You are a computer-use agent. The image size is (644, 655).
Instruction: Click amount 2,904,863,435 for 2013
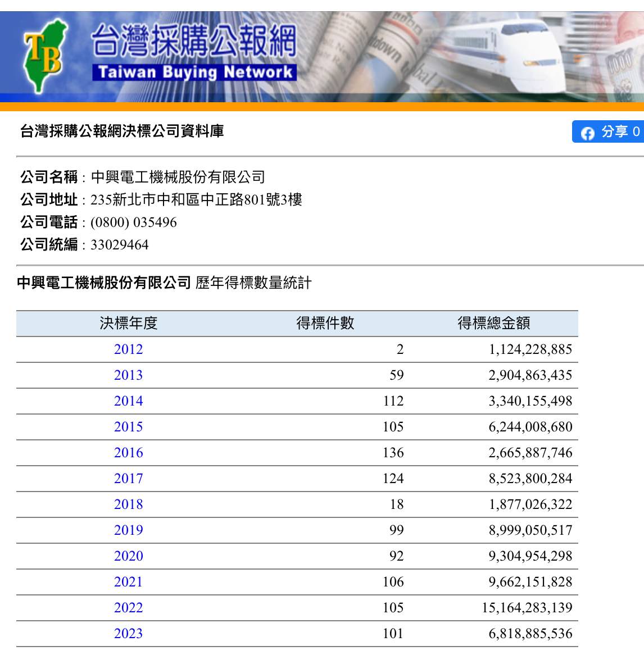(530, 375)
